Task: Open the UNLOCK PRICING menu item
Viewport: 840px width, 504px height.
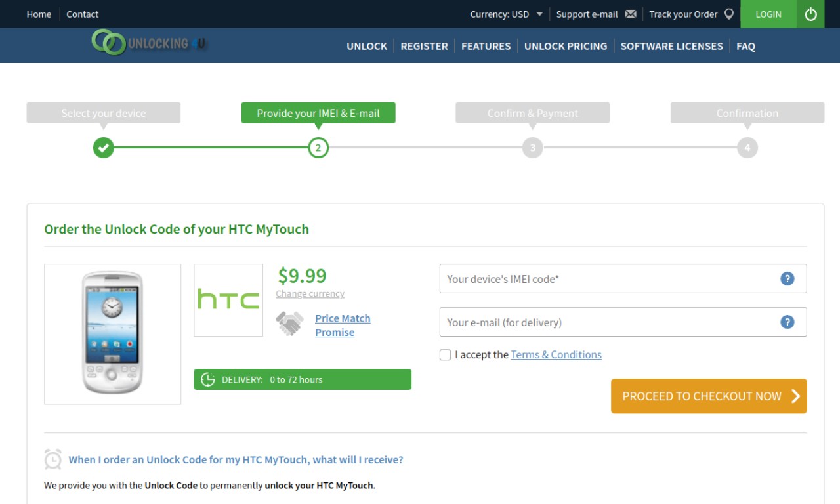Action: pos(566,46)
